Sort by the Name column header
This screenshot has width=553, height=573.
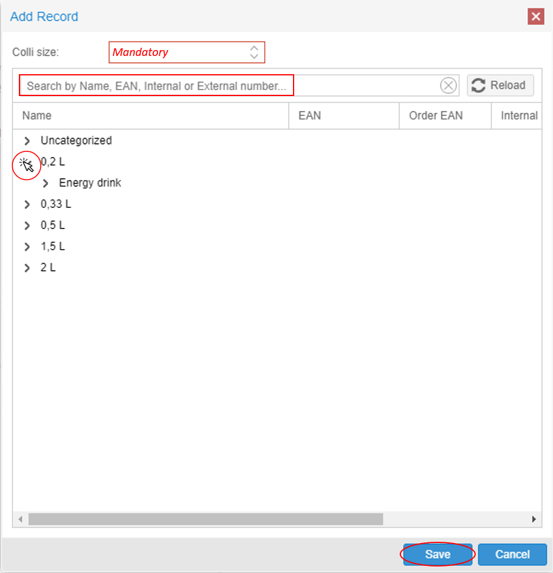(151, 116)
